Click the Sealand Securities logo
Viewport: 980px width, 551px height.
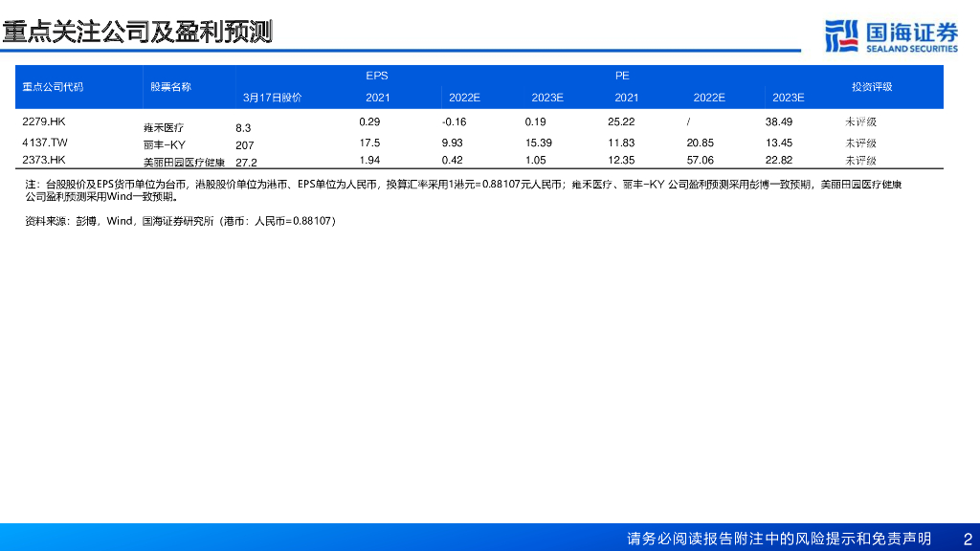[891, 36]
